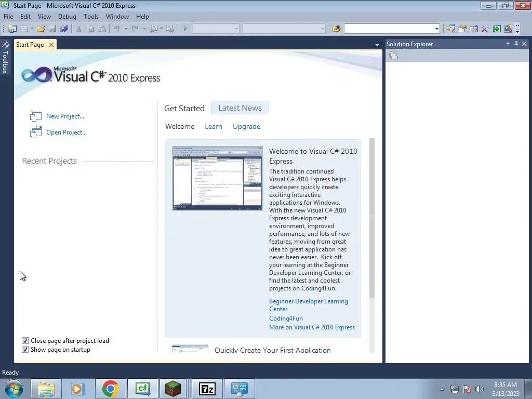Click the Windows Start button
Image resolution: width=532 pixels, height=399 pixels.
click(x=14, y=389)
